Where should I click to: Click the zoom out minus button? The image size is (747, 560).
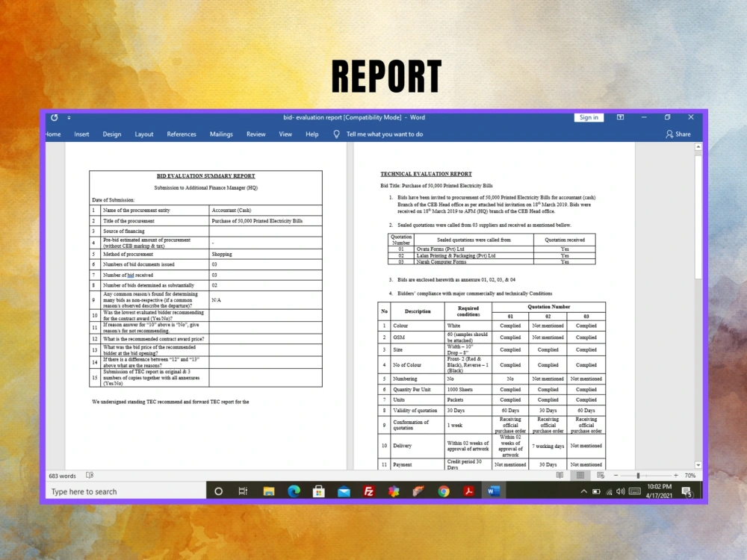tap(616, 475)
